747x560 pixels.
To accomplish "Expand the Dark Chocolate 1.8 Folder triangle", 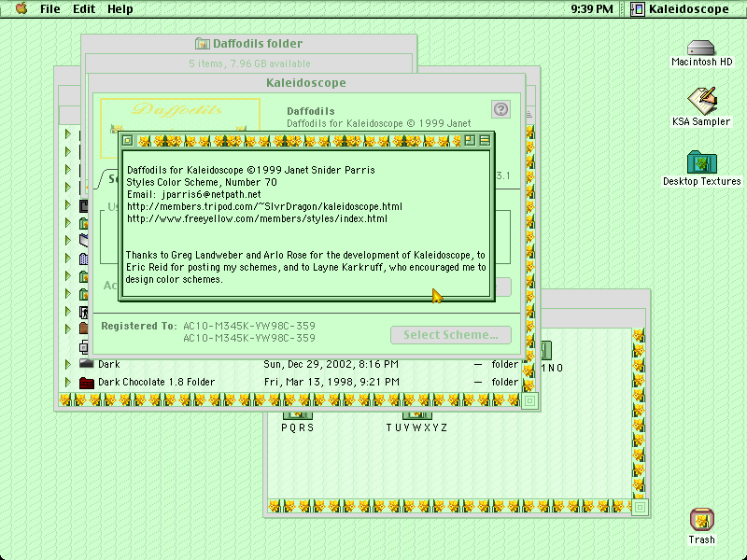I will coord(68,382).
